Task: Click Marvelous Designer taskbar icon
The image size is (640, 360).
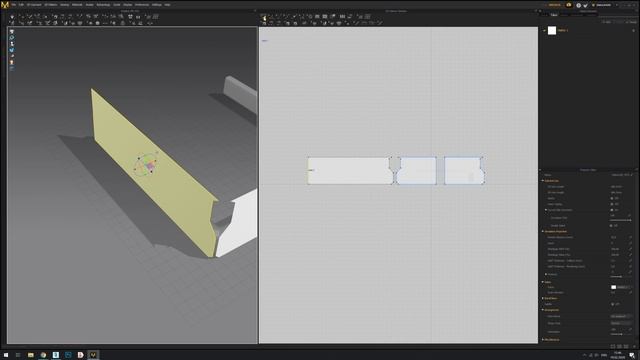Action: (93, 355)
